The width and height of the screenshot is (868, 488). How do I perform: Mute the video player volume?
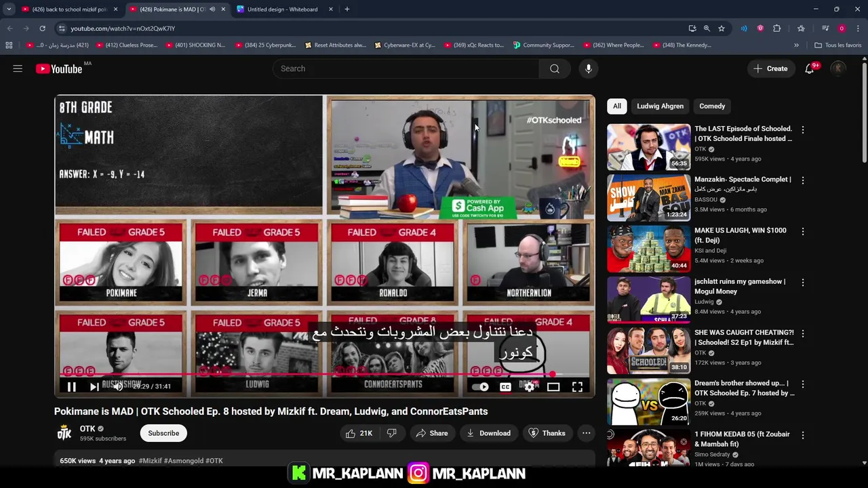tap(117, 386)
